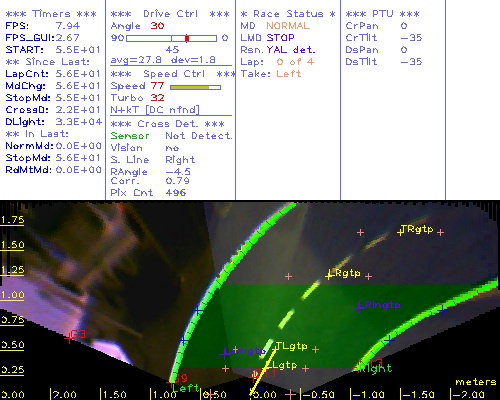Click the NORMAL mode value
Screen dimensions: 500x400
pyautogui.click(x=288, y=26)
